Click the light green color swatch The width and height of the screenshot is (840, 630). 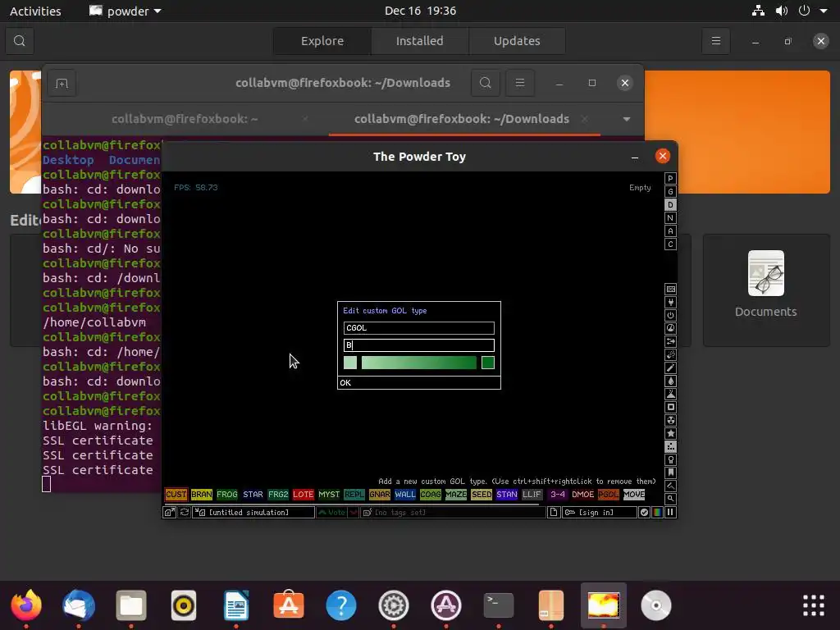(x=349, y=363)
